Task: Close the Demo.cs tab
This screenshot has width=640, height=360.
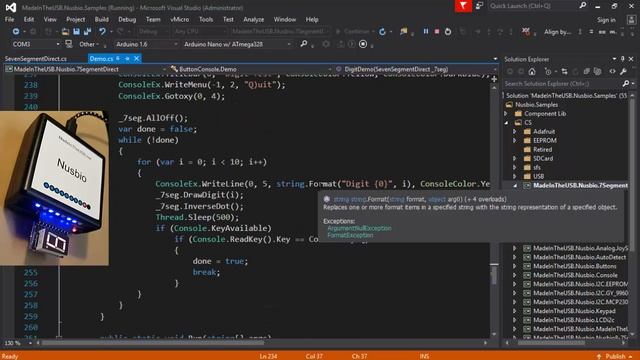Action: click(136, 59)
